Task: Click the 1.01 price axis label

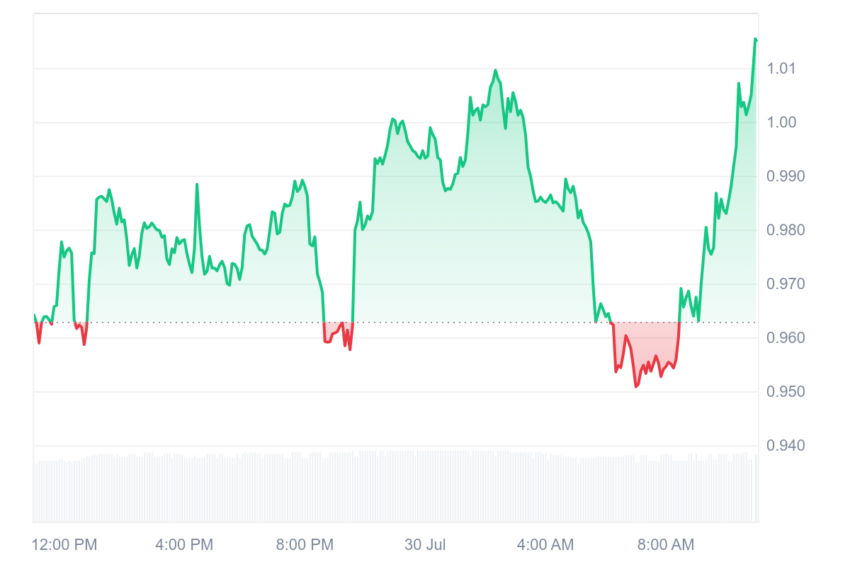Action: 781,68
